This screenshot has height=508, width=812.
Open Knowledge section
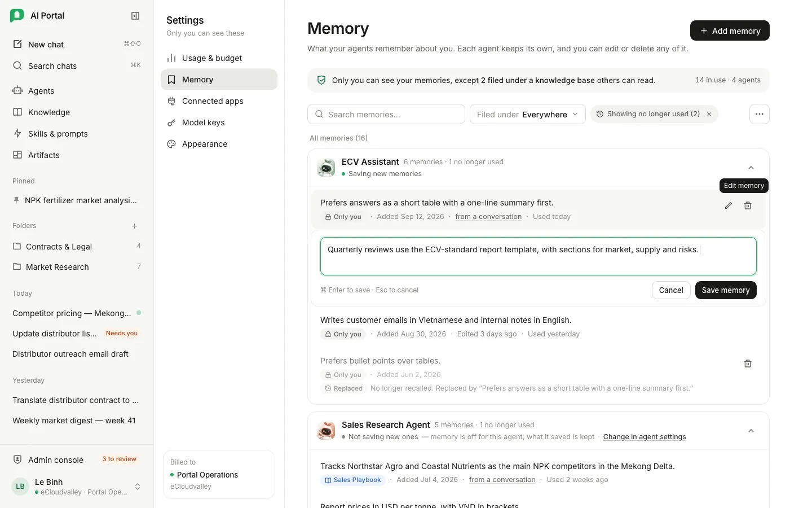(77, 112)
